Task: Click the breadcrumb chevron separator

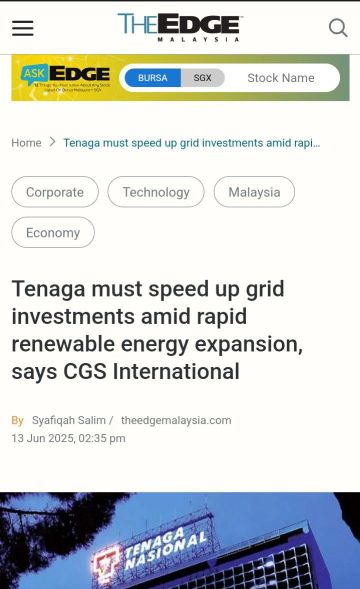Action: click(52, 142)
